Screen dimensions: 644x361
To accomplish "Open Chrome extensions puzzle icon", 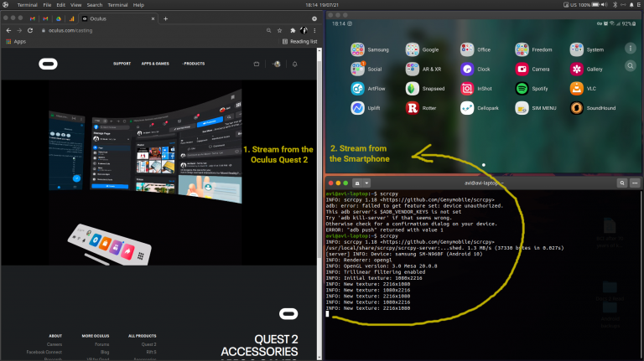I will point(293,30).
